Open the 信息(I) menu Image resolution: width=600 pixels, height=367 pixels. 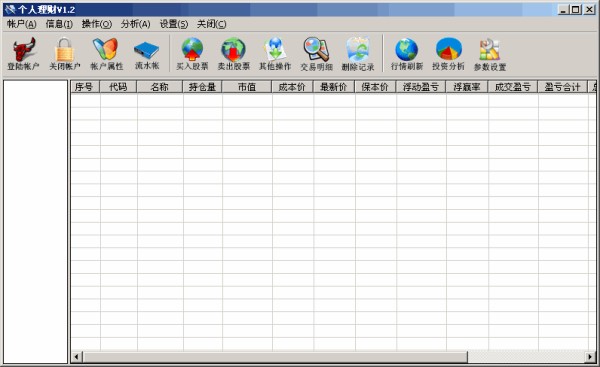(x=59, y=24)
